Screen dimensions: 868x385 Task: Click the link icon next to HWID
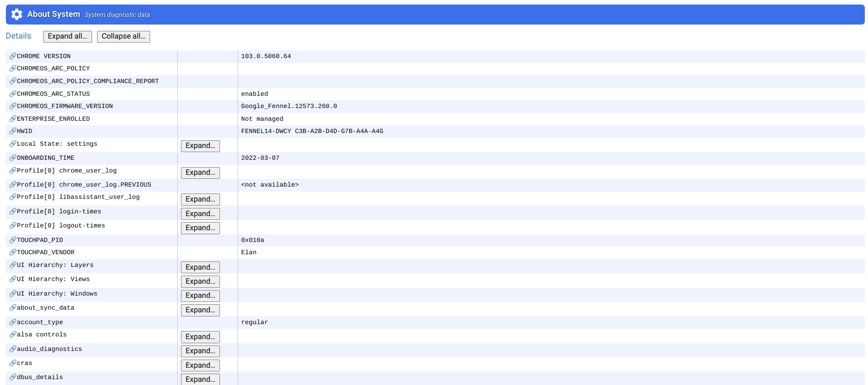tap(13, 131)
